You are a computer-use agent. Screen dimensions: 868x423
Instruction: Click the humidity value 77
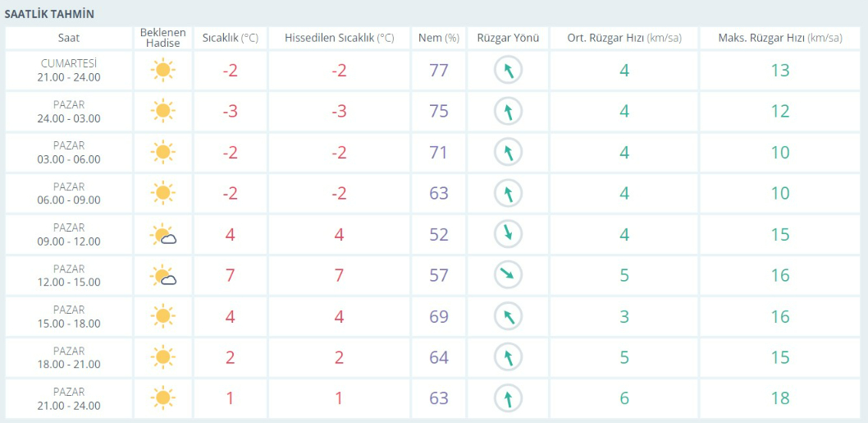click(x=439, y=71)
